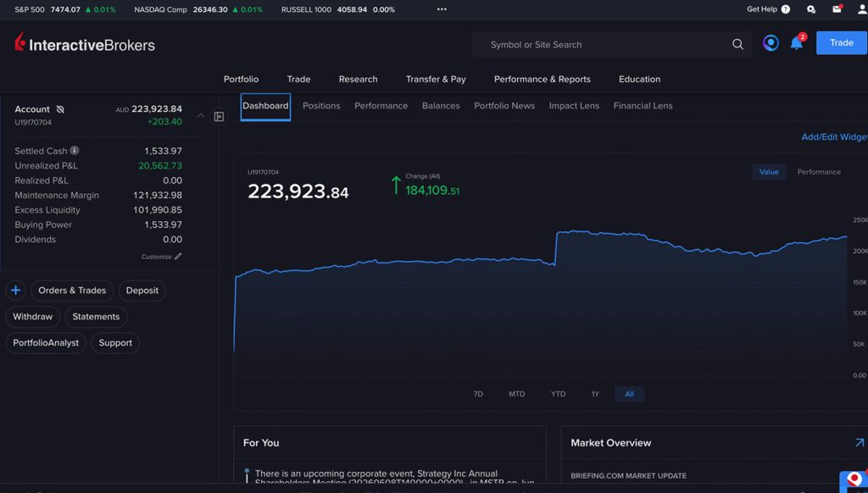Select the YTD chart range
This screenshot has height=493, width=868.
558,394
